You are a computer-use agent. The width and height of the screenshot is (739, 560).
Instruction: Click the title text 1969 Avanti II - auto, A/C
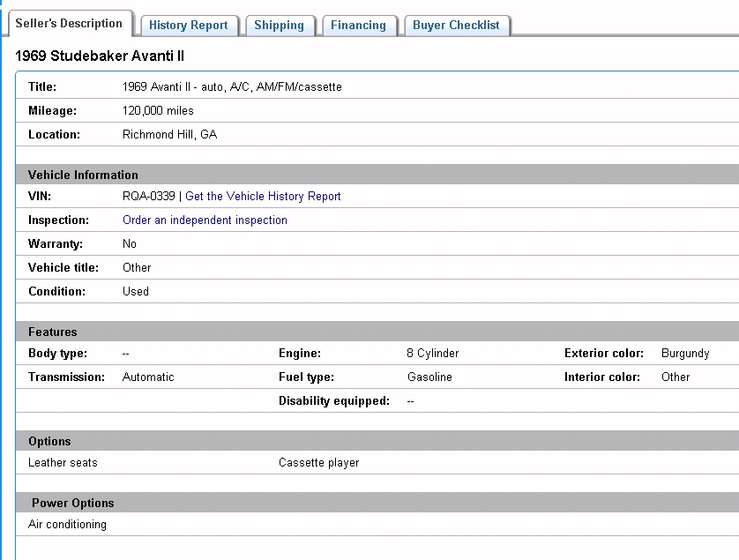coord(232,86)
